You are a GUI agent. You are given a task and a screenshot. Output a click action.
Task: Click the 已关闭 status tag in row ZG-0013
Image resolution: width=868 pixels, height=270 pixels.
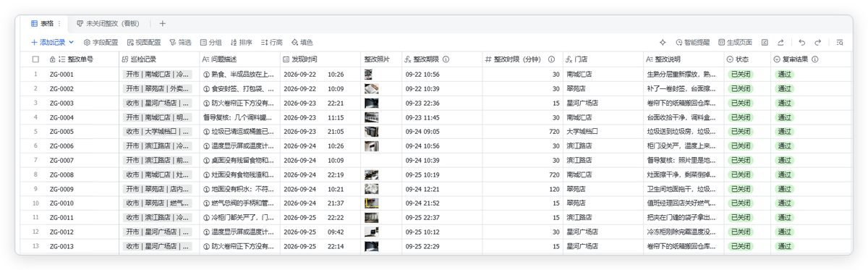coord(741,246)
